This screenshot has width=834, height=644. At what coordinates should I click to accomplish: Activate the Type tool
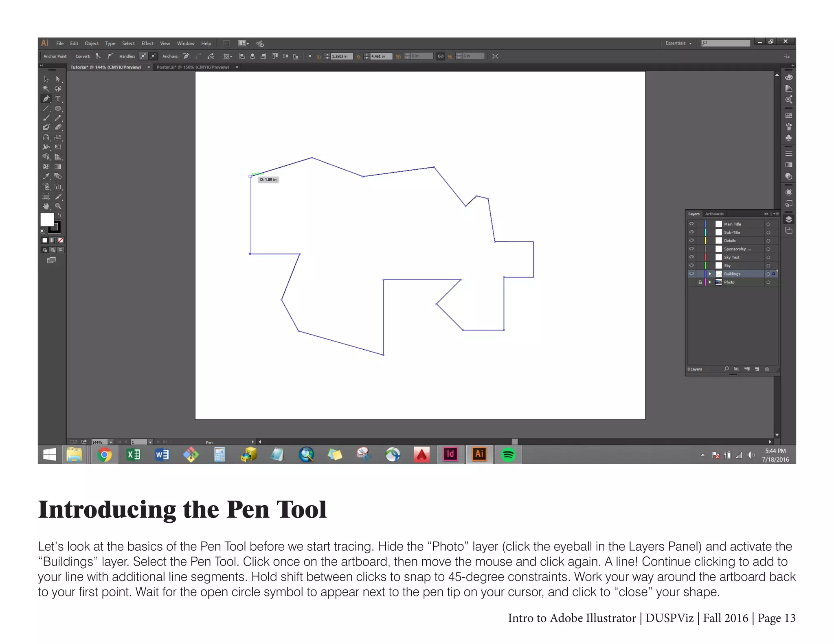(x=58, y=99)
